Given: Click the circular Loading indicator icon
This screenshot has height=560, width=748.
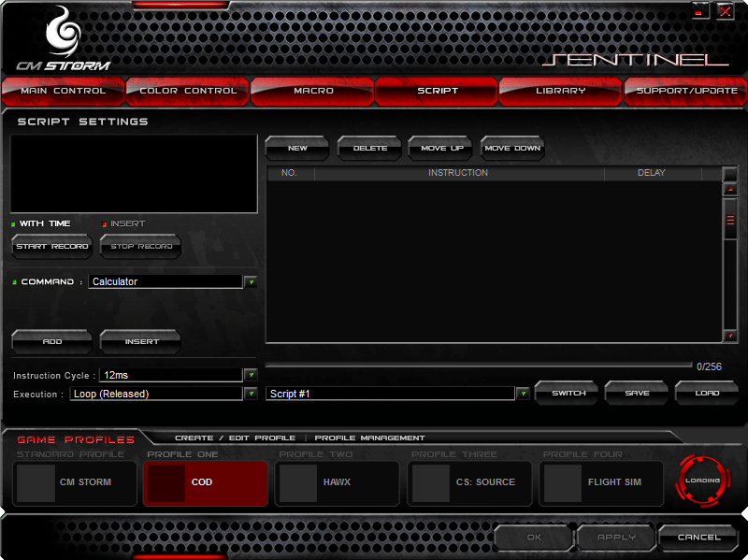Looking at the screenshot, I should click(x=703, y=481).
